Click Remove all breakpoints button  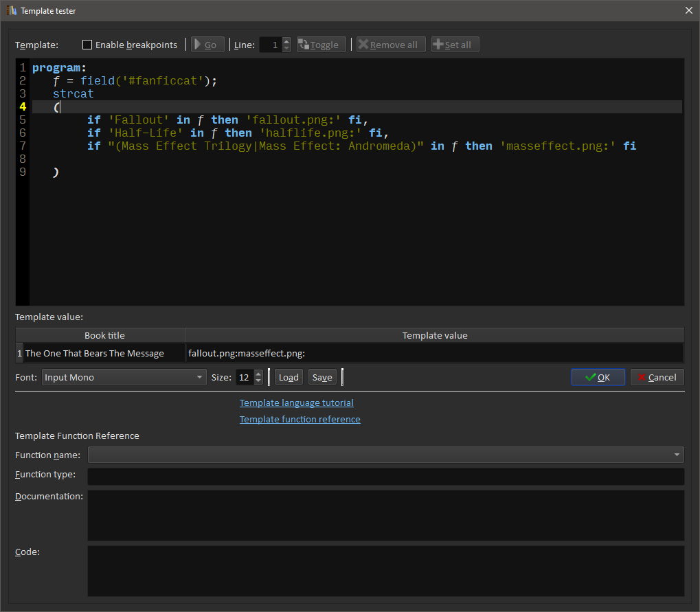[391, 45]
